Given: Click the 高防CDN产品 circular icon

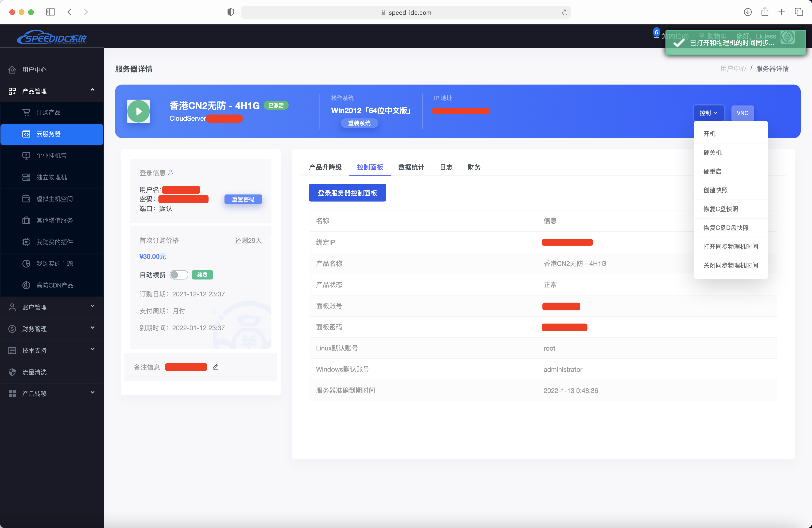Looking at the screenshot, I should click(x=26, y=285).
